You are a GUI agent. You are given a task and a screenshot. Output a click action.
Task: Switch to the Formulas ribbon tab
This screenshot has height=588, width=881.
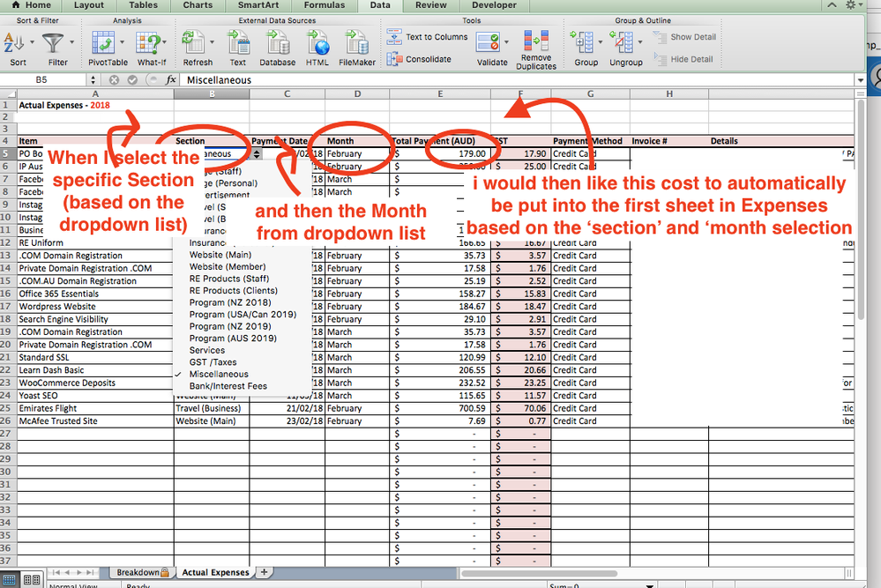[324, 6]
